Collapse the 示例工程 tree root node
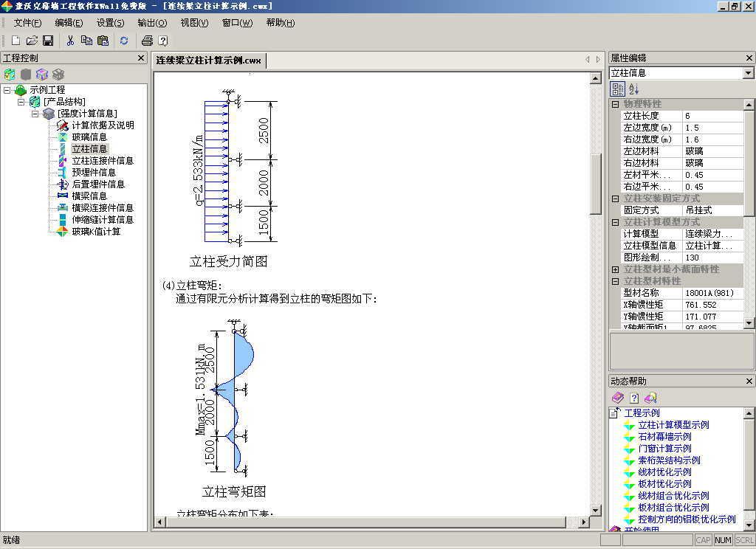 click(7, 90)
